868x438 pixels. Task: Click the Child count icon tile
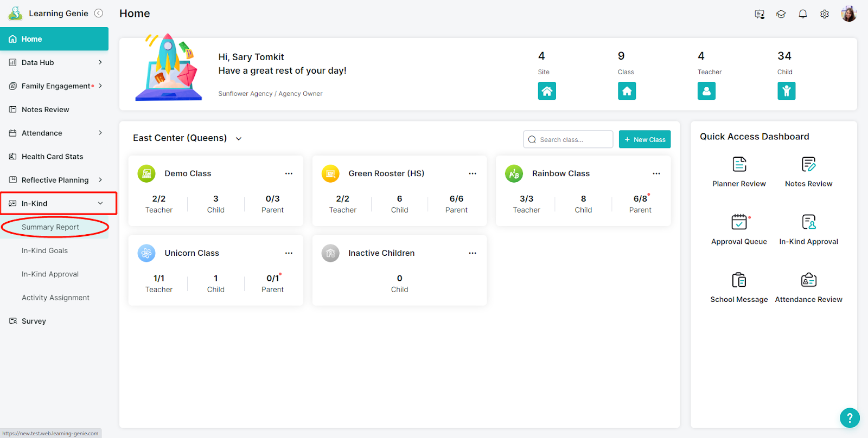pos(786,91)
